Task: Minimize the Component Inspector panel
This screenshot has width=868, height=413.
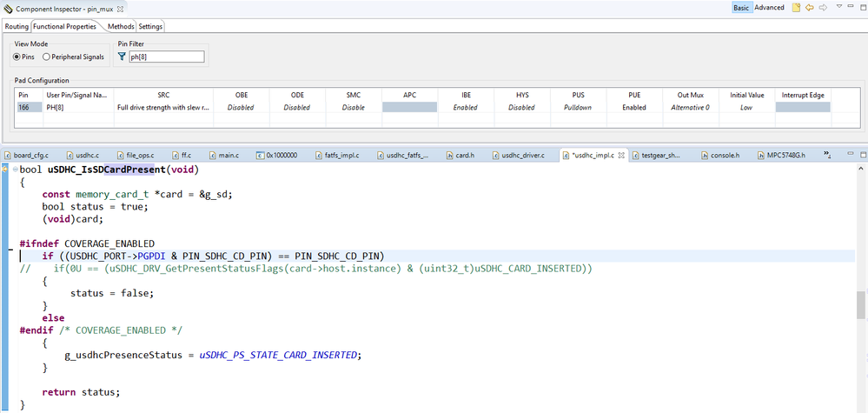Action: pyautogui.click(x=851, y=6)
